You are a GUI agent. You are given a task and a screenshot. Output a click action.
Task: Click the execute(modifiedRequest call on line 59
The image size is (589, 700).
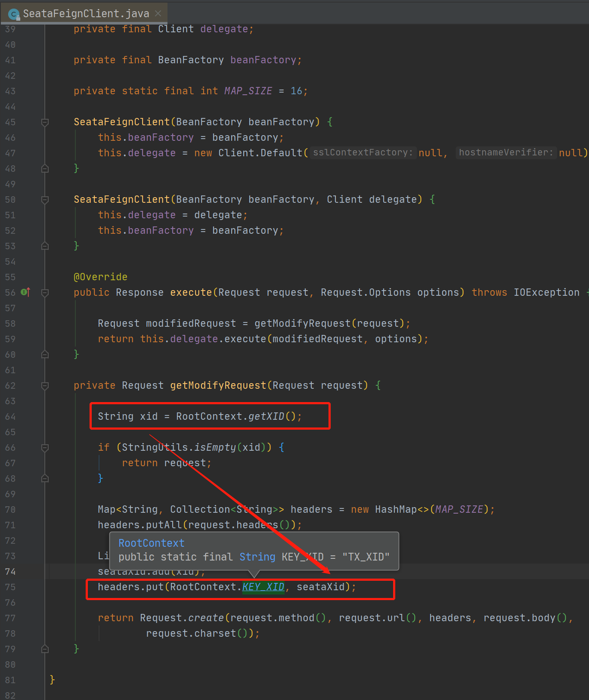pos(293,339)
